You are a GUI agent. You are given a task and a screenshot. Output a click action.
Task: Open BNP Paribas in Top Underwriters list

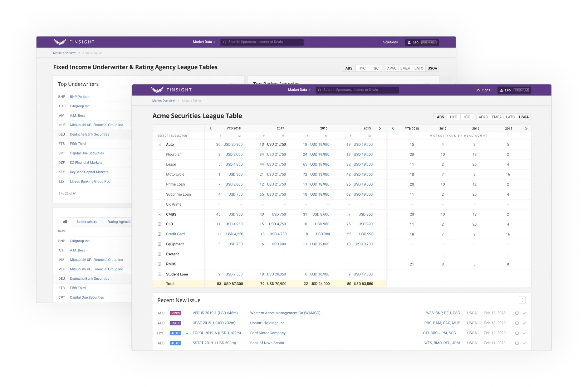(x=79, y=97)
